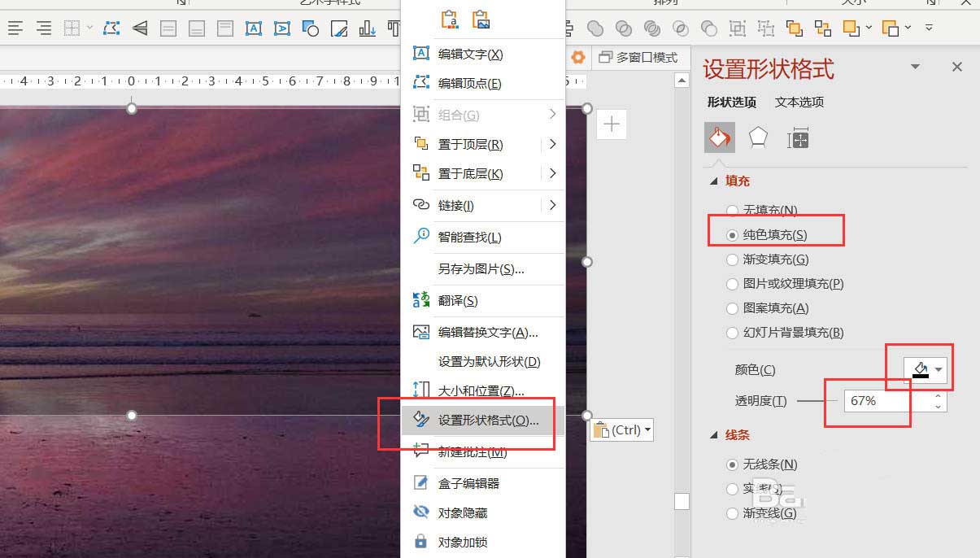Click the subtract merge shapes icon
Viewport: 980px width, 558px height.
[709, 28]
